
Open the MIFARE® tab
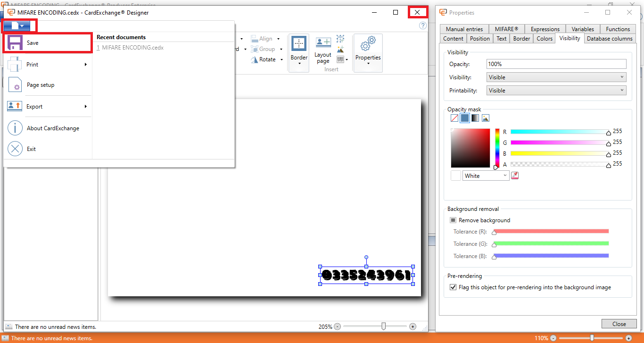[506, 29]
